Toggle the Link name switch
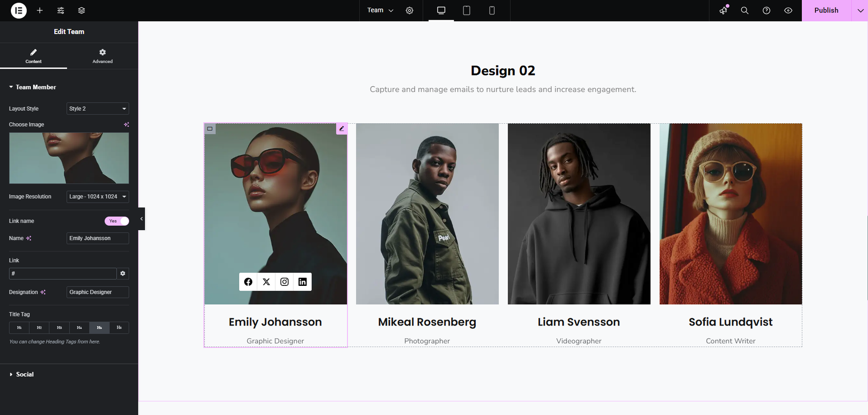 pyautogui.click(x=117, y=221)
